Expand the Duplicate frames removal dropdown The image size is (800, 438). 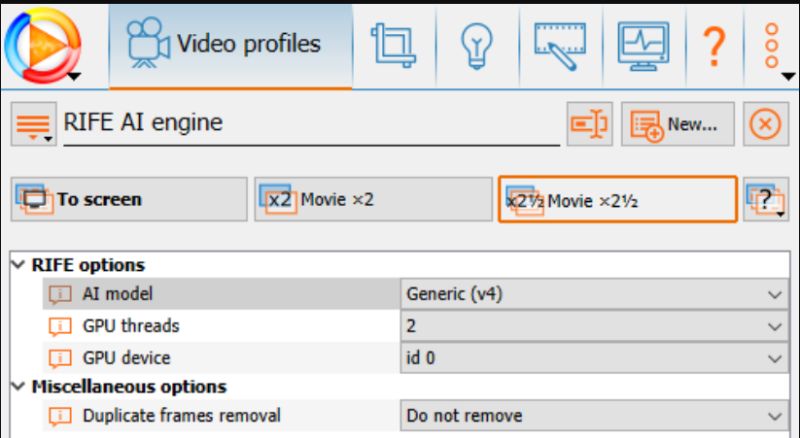594,415
